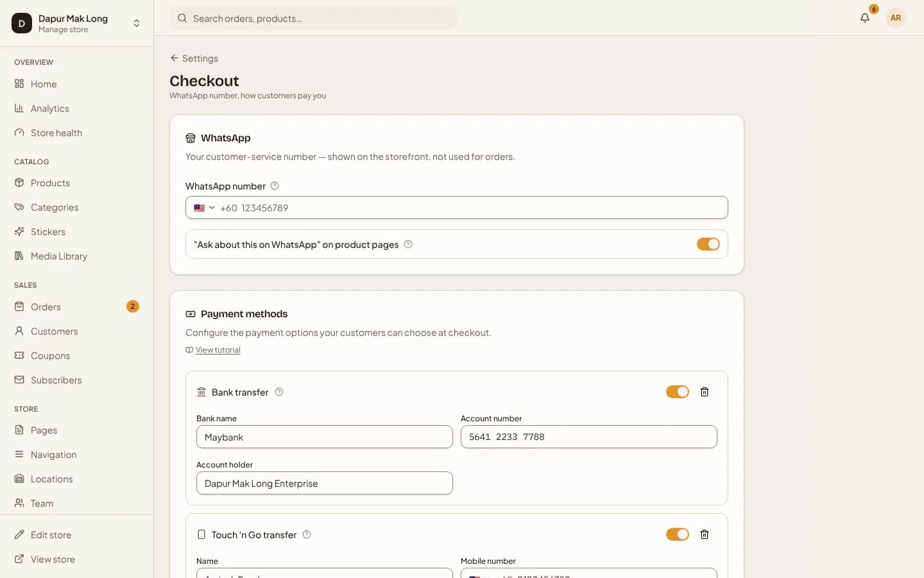Open the notifications bell
This screenshot has height=578, width=924.
865,18
